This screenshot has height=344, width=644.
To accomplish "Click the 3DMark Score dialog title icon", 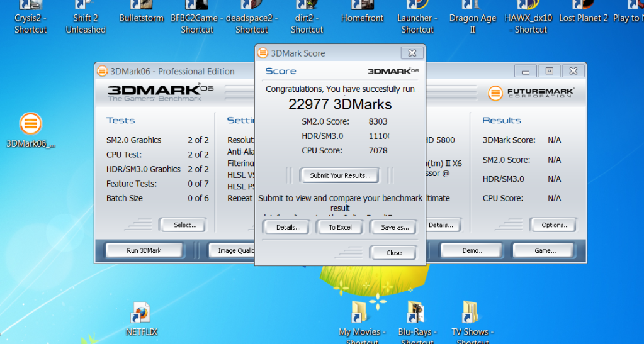I will click(x=263, y=53).
